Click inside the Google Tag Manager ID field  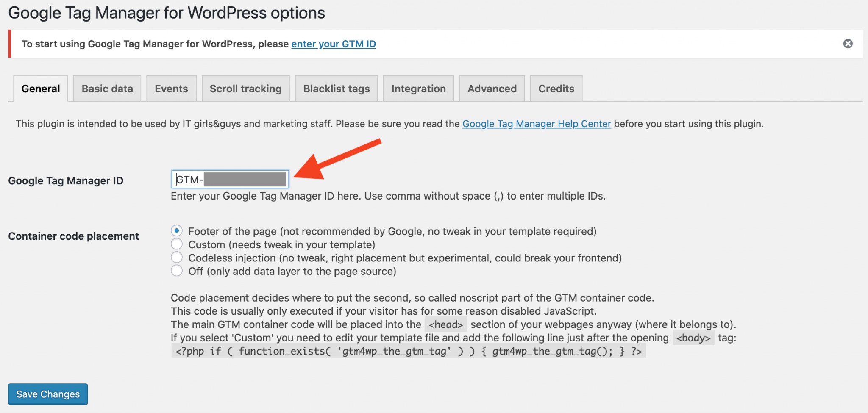click(230, 179)
